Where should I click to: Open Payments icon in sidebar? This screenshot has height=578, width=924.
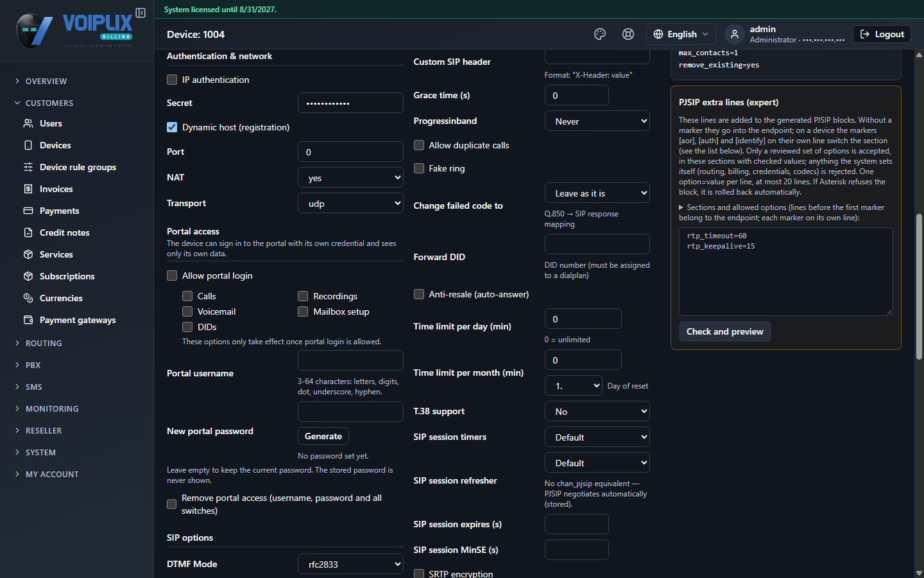(28, 211)
